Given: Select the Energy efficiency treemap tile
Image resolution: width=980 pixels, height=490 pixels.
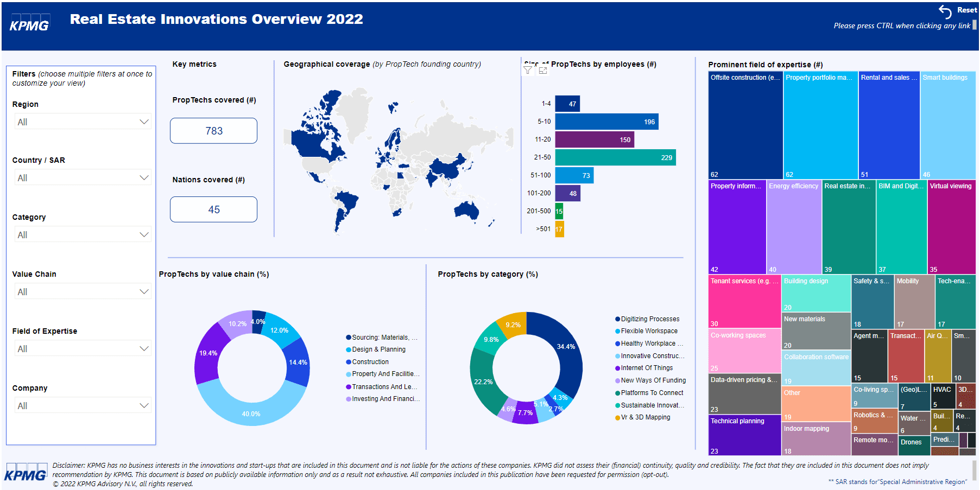Looking at the screenshot, I should coord(794,227).
